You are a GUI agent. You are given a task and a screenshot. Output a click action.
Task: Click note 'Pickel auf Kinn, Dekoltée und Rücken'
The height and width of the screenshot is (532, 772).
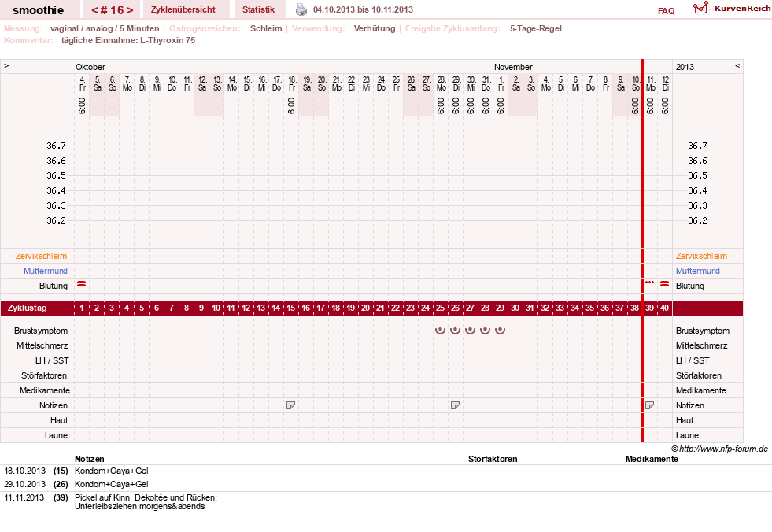pyautogui.click(x=146, y=497)
